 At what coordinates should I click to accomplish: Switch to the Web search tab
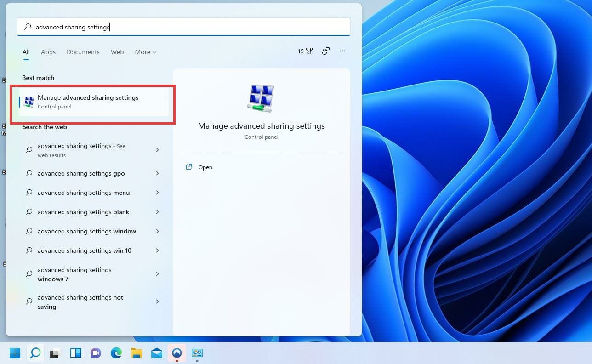click(117, 52)
